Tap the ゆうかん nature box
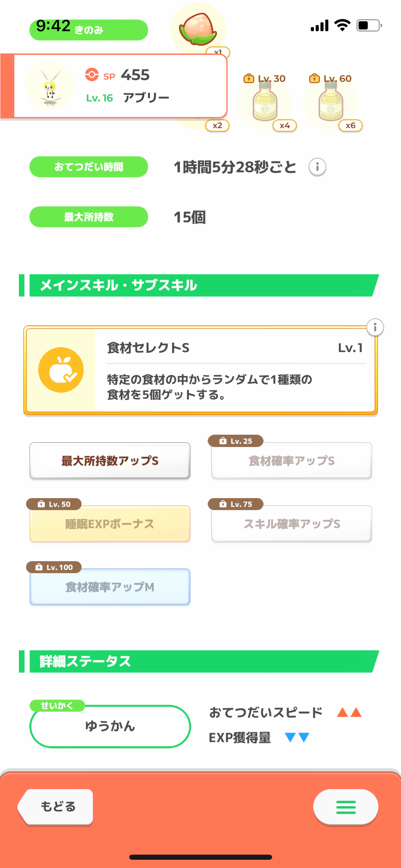Image resolution: width=401 pixels, height=868 pixels. [110, 726]
